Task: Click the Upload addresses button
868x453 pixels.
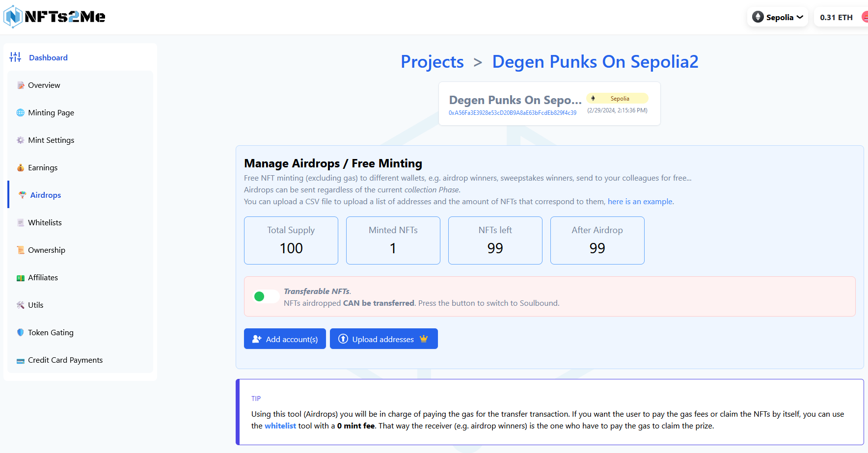Action: [x=383, y=339]
